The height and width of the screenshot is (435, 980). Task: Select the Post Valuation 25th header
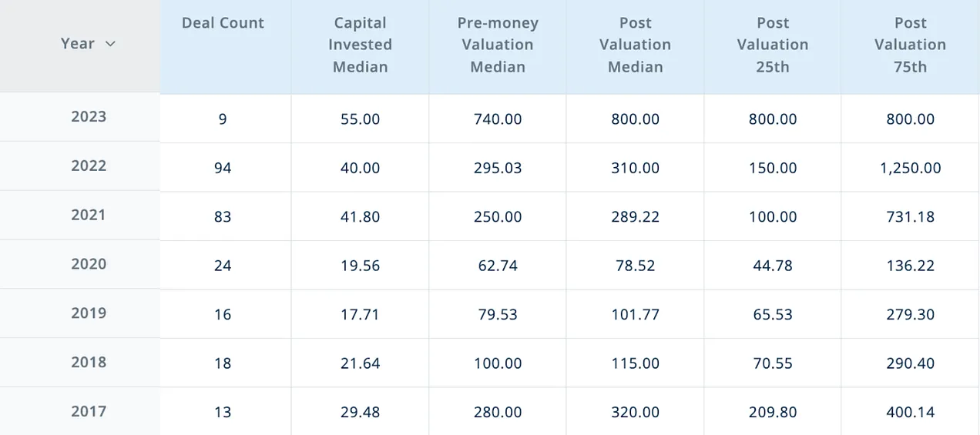click(773, 45)
